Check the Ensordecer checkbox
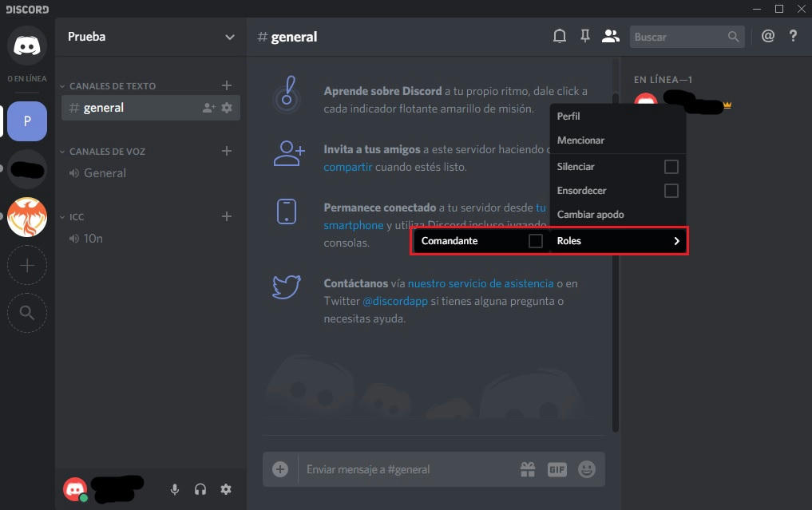This screenshot has width=812, height=510. (x=671, y=191)
